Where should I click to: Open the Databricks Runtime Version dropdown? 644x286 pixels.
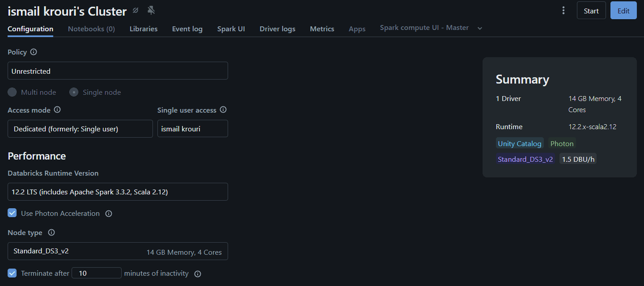pos(118,192)
